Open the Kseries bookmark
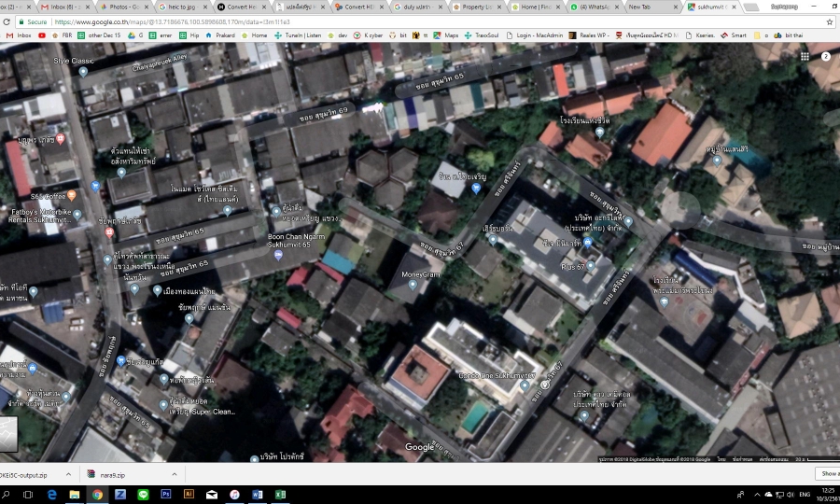Screen dimensions: 840x504 tap(701, 35)
